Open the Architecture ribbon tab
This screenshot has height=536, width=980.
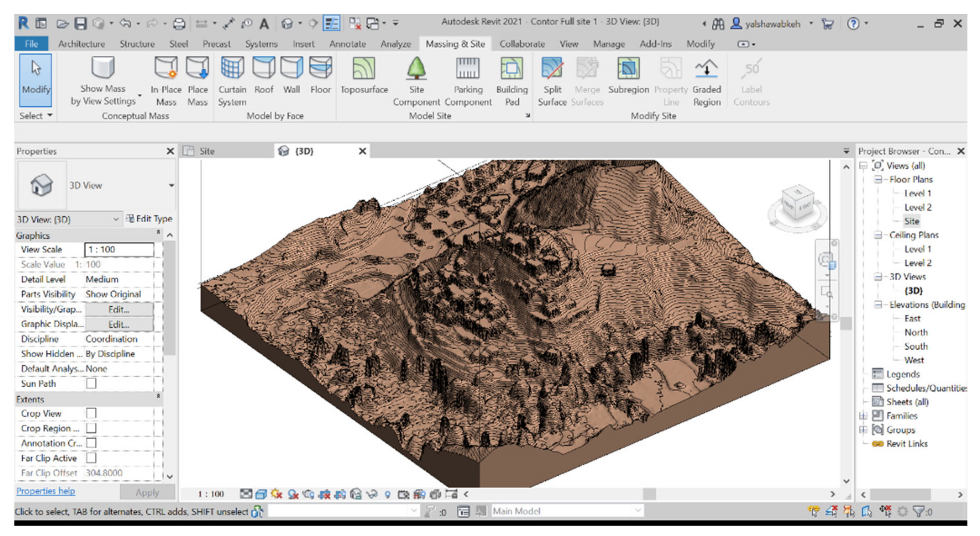[x=81, y=44]
